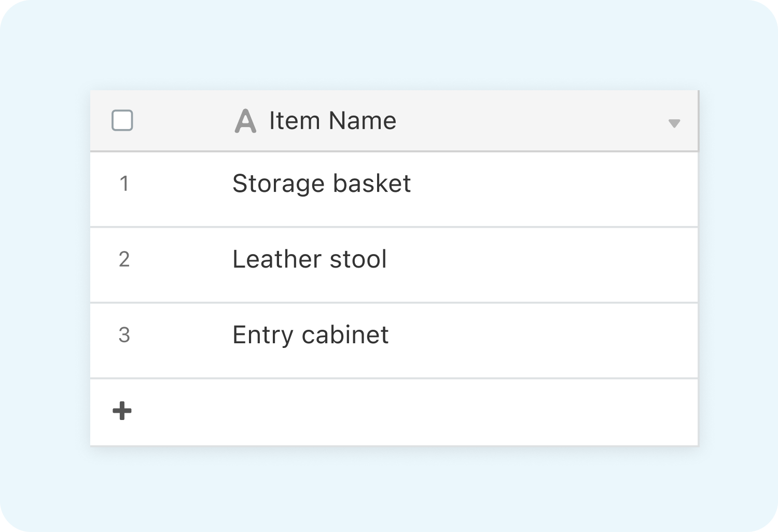778x532 pixels.
Task: Select the Item Name column header
Action: [332, 121]
